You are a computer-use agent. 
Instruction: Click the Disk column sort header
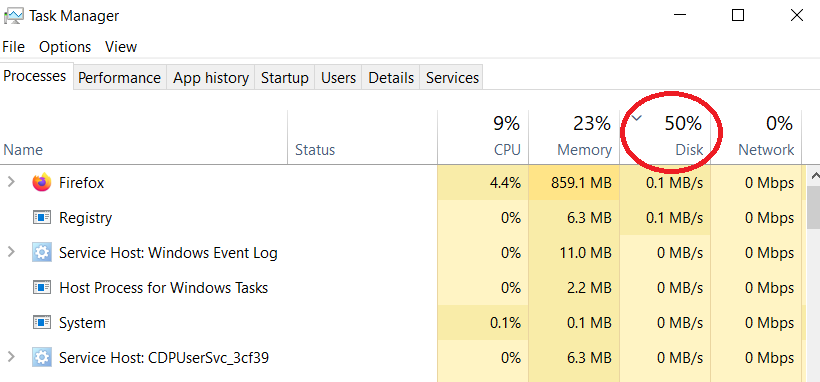pos(665,137)
